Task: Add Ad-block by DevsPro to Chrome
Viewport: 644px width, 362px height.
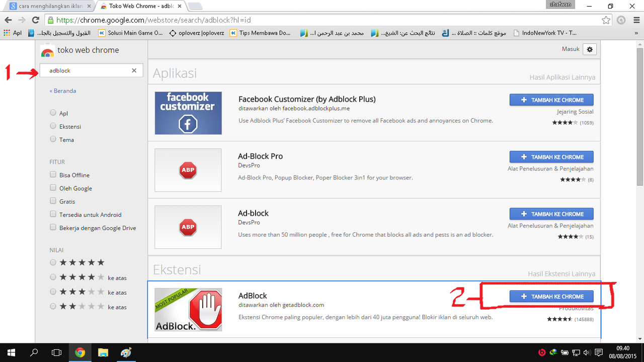Action: tap(551, 214)
